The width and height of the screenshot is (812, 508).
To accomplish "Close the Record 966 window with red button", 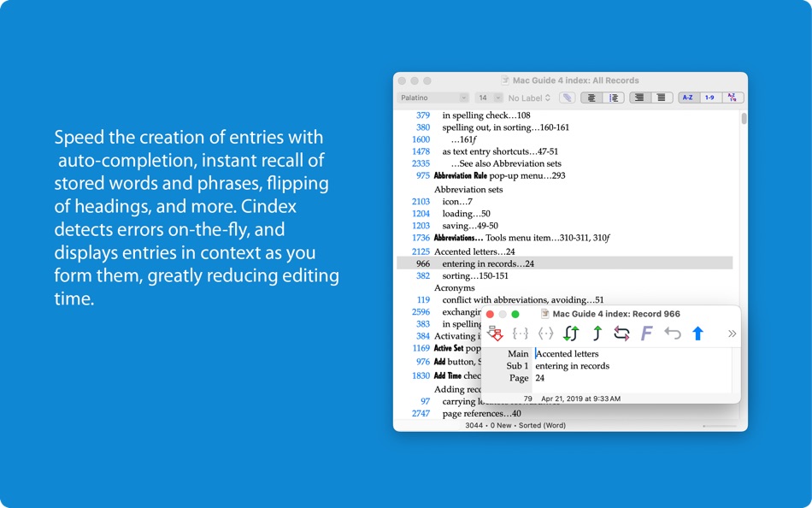I will (x=490, y=314).
